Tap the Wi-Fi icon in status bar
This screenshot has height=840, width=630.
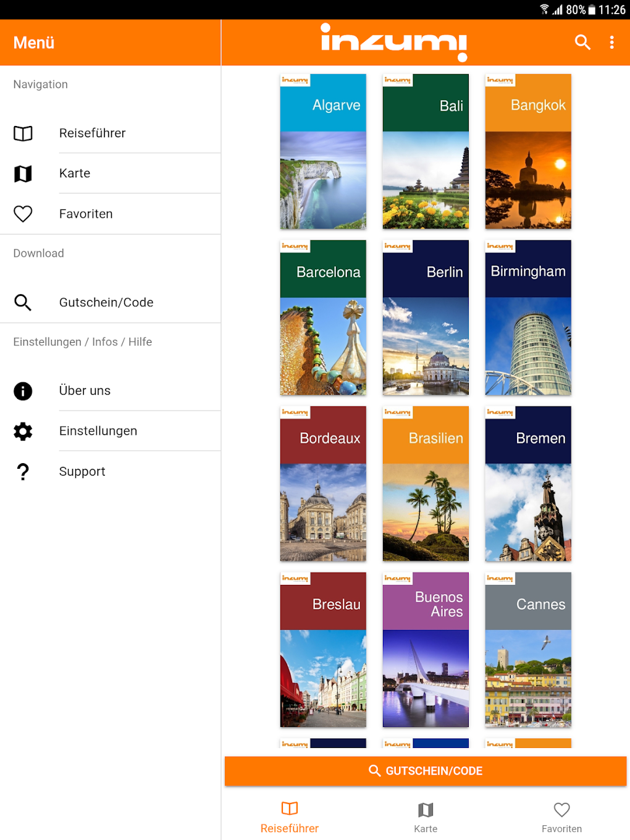pos(544,9)
